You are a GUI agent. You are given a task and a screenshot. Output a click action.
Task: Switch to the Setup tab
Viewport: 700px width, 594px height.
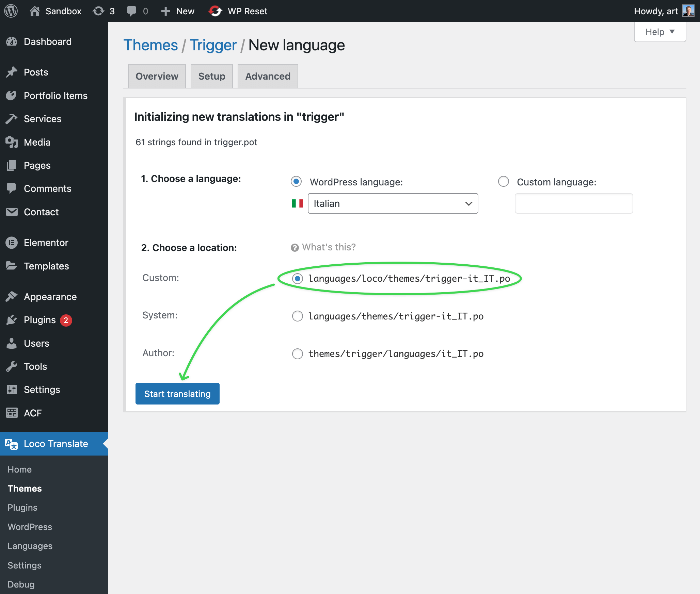211,76
